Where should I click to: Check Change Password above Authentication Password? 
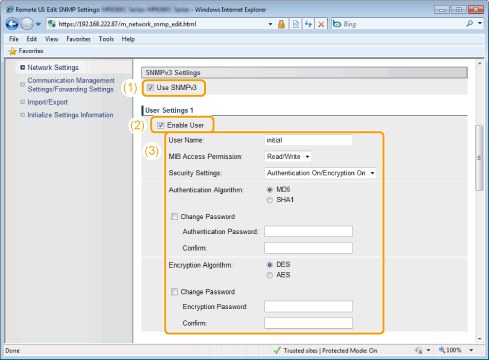[174, 217]
